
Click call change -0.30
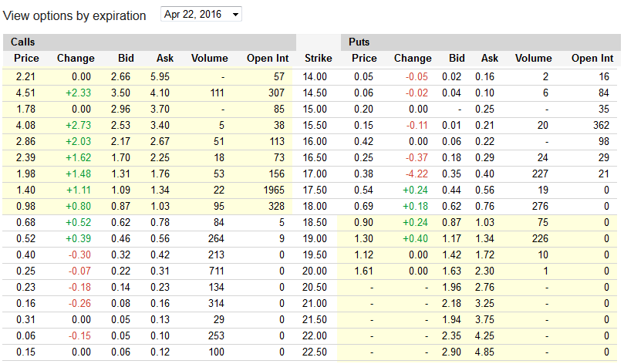tap(79, 255)
